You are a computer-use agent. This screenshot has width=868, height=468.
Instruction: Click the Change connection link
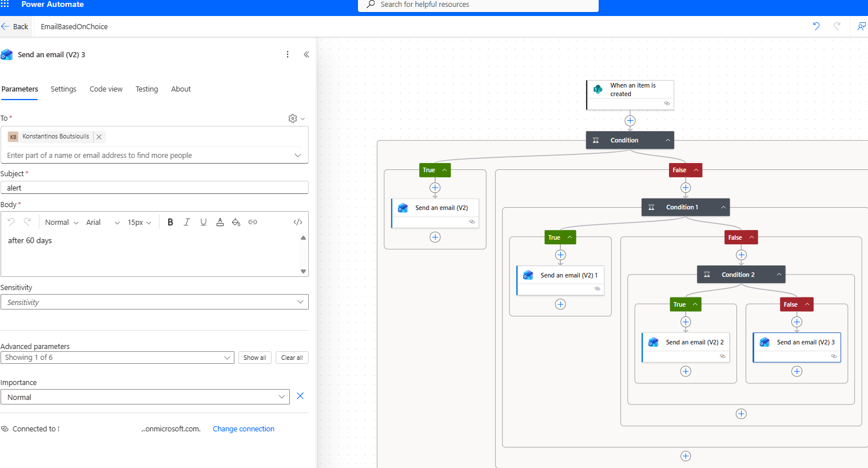coord(244,429)
